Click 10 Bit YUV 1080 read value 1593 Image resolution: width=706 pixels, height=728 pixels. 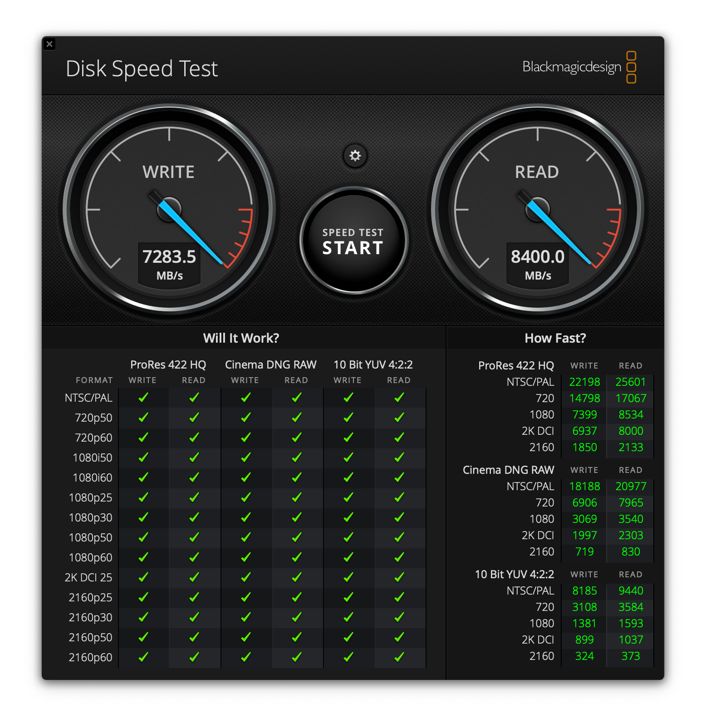click(x=631, y=624)
